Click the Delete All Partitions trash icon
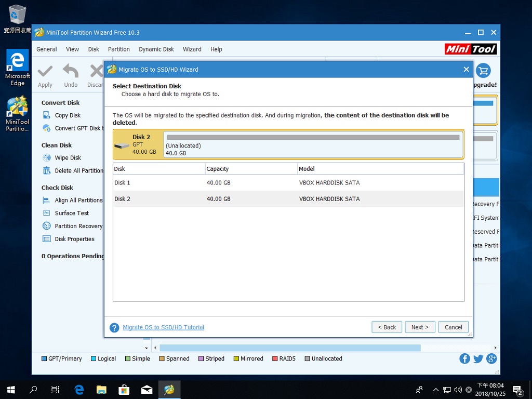 pos(46,170)
